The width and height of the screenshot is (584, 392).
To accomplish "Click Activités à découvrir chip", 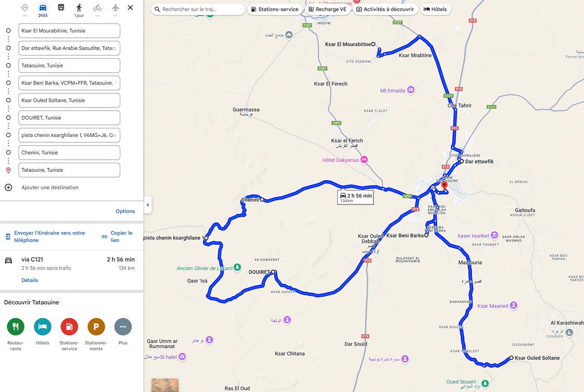I will [385, 9].
